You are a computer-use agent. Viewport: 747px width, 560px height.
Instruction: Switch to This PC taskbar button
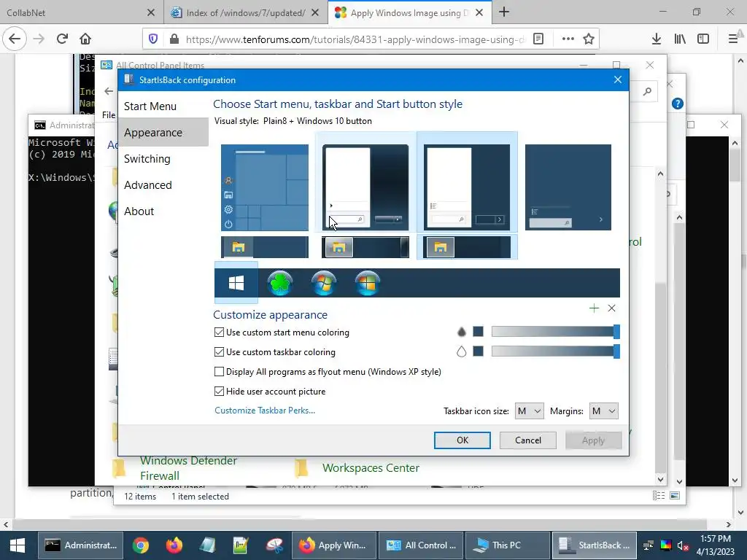[508, 545]
